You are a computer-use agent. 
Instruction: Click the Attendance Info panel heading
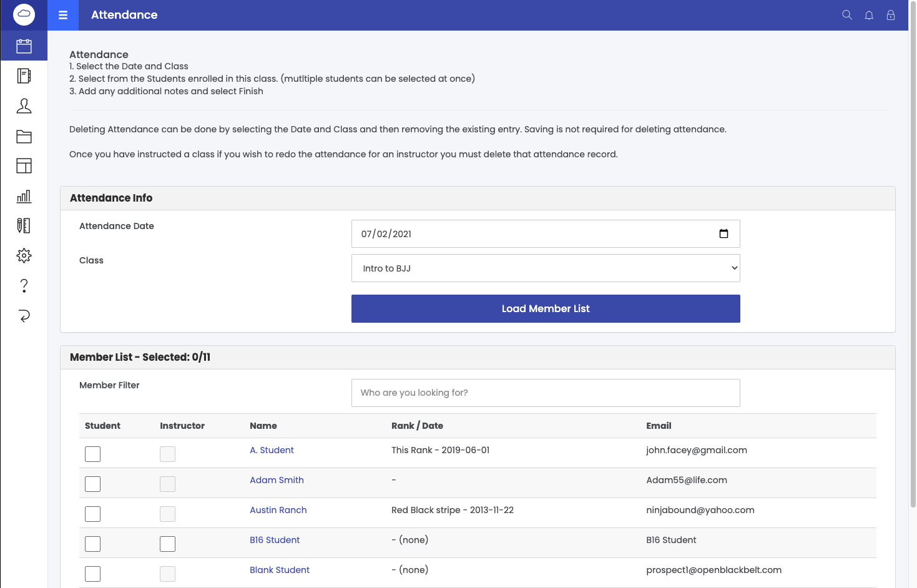111,198
